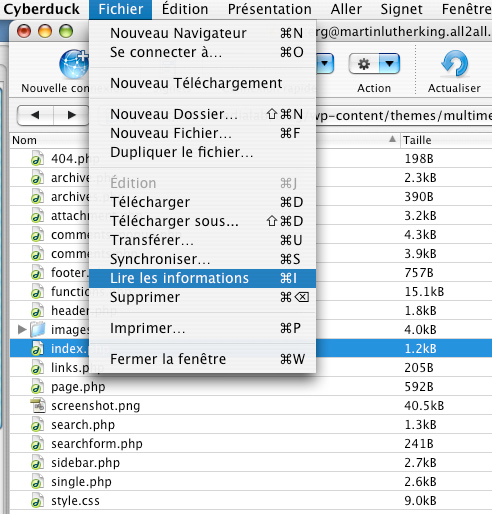This screenshot has width=492, height=514.
Task: Open the Cyberduck application menu
Action: click(42, 9)
